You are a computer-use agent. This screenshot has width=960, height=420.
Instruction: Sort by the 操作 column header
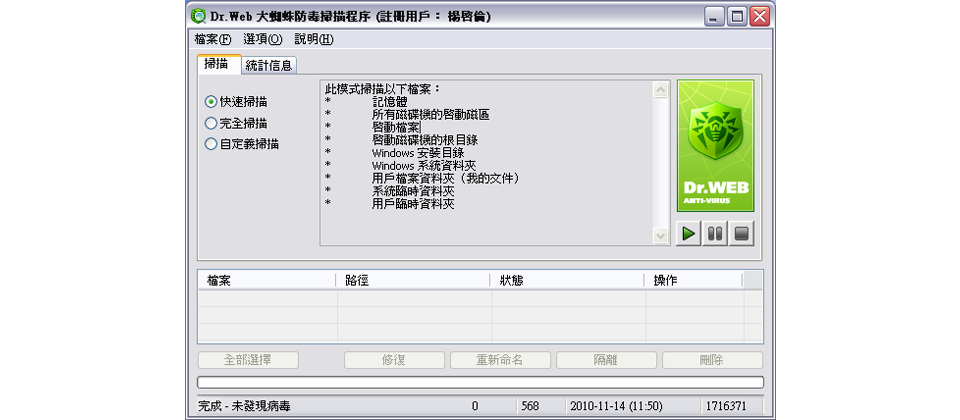(694, 280)
